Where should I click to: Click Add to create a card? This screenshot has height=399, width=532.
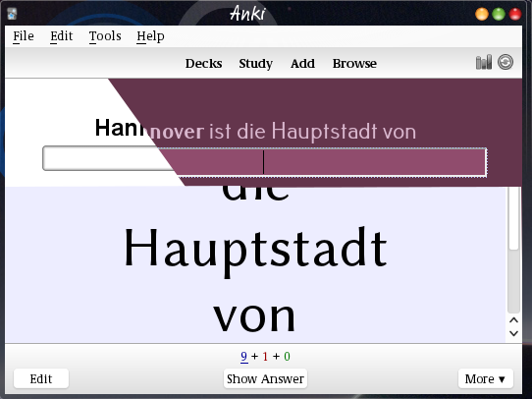302,64
